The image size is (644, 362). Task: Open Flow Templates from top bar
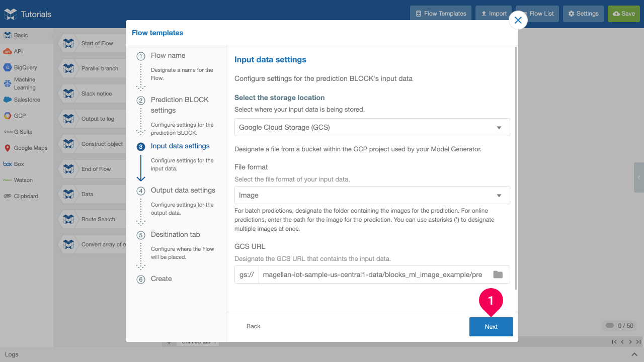pyautogui.click(x=440, y=14)
